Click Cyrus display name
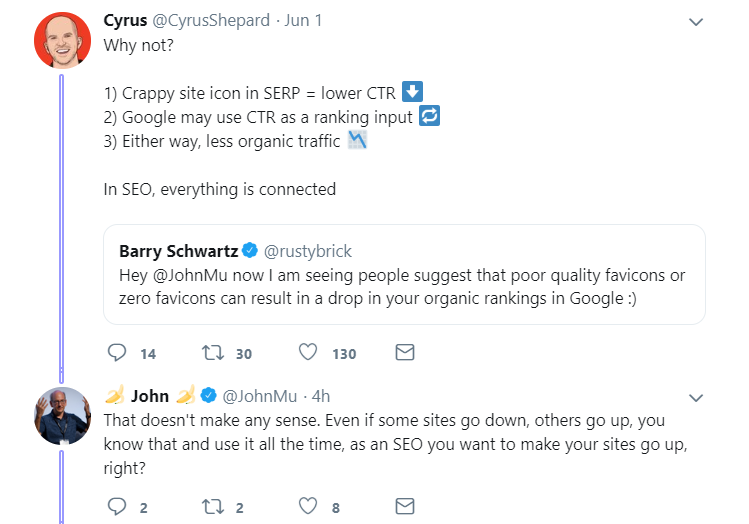Image resolution: width=749 pixels, height=524 pixels. pos(125,21)
